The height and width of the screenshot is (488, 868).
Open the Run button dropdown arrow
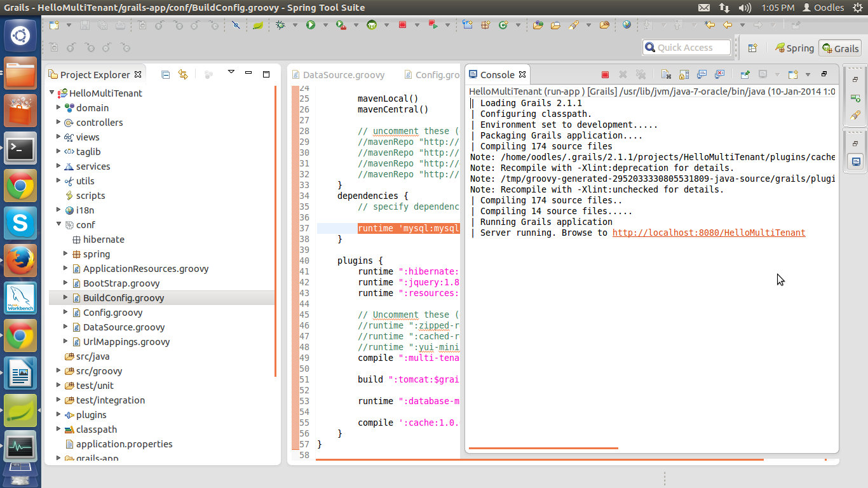pos(325,25)
